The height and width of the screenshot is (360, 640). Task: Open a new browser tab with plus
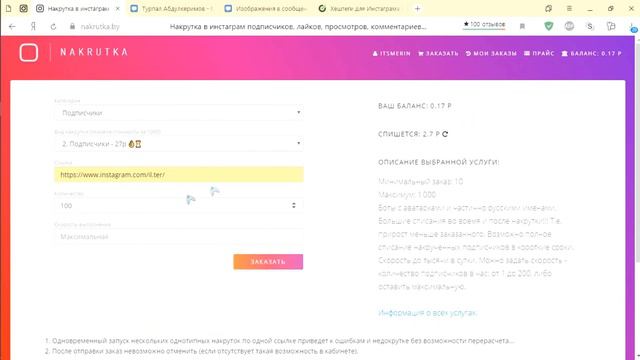(x=417, y=9)
